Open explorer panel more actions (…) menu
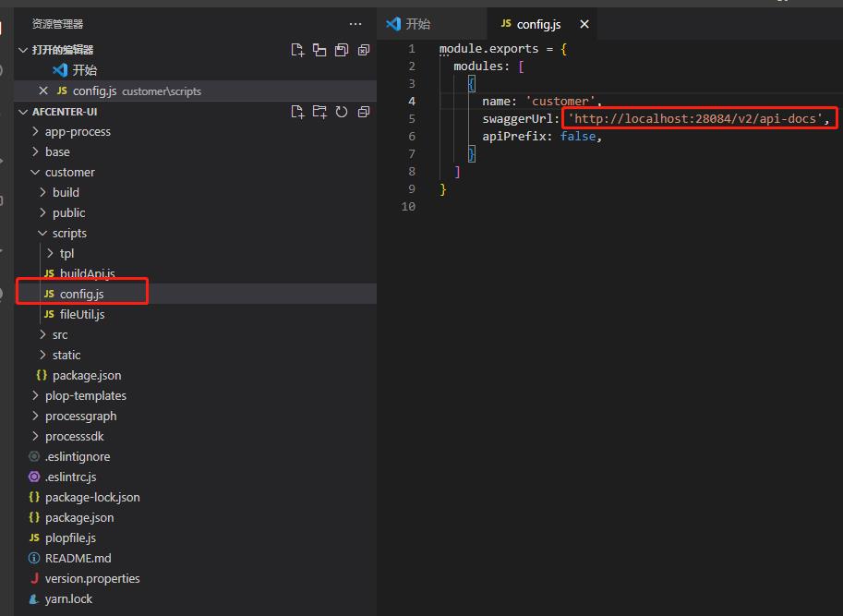This screenshot has width=843, height=616. tap(355, 24)
